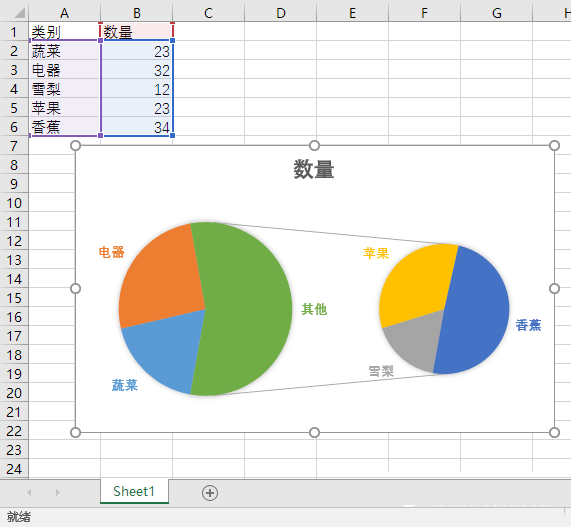Select the orange 电器 pie slice
Image resolution: width=571 pixels, height=527 pixels.
coord(162,279)
